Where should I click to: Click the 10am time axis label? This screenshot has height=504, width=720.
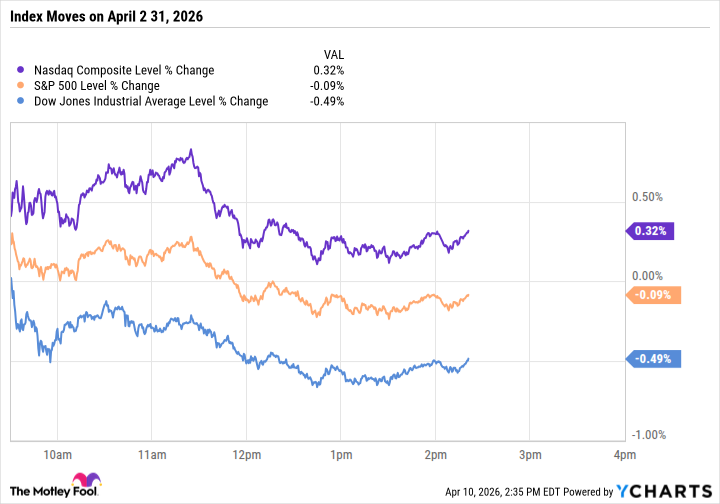(56, 457)
